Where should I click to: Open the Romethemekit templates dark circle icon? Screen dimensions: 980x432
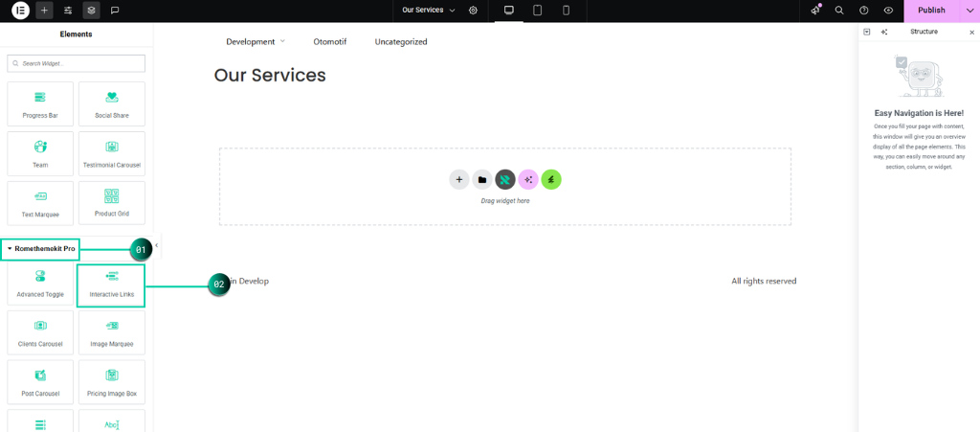[x=505, y=179]
